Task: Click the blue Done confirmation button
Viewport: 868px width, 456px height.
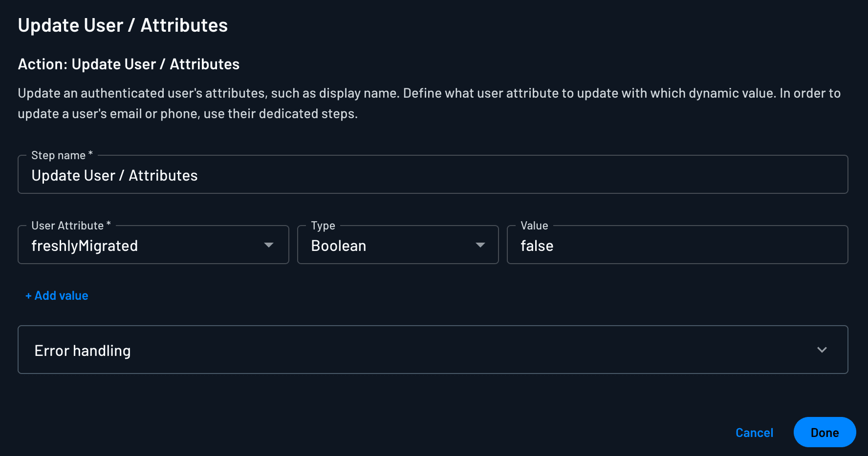Action: [x=825, y=432]
